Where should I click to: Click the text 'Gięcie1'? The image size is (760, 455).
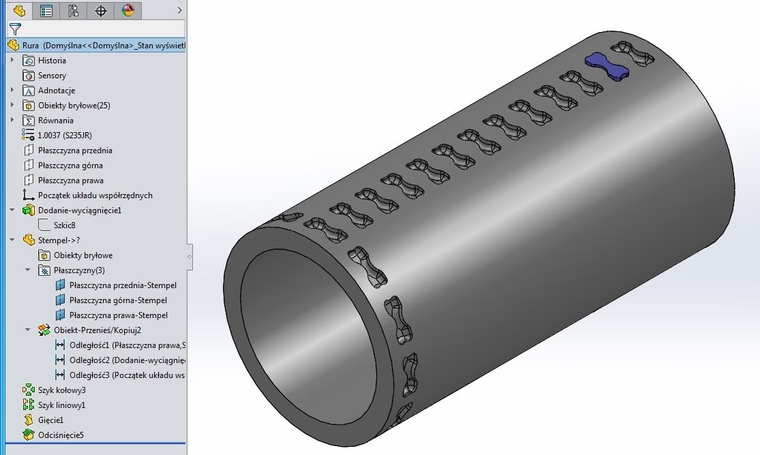[x=50, y=420]
